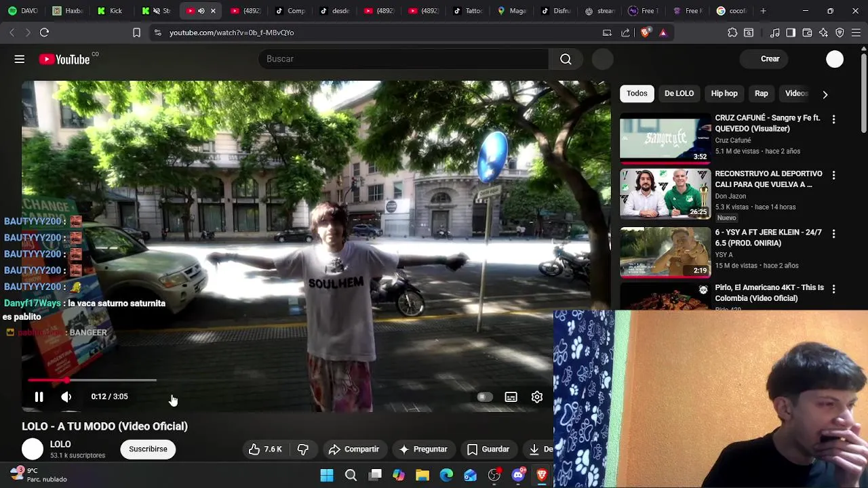Open Discord from the taskbar
The height and width of the screenshot is (488, 868).
(518, 475)
